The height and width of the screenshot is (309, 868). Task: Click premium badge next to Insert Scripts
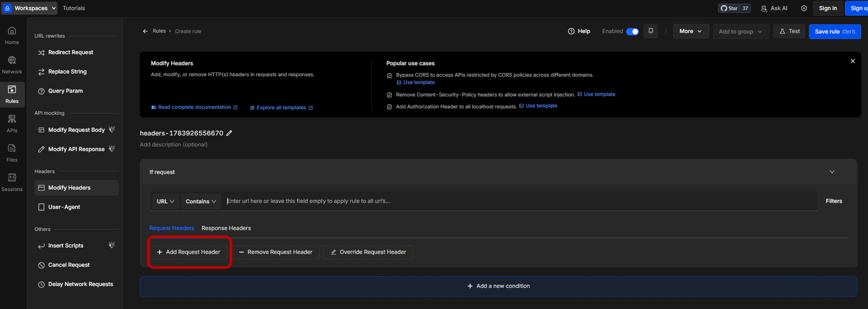point(112,246)
